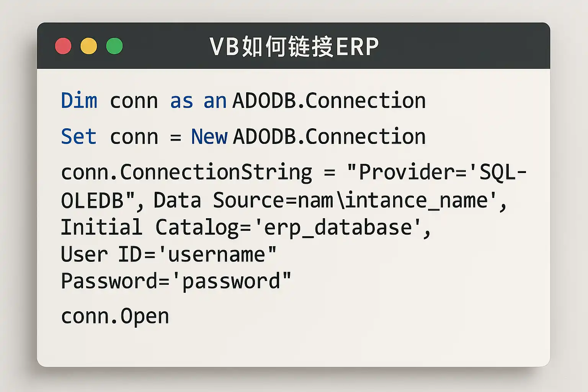Click the Initial Catalog text

tap(149, 228)
